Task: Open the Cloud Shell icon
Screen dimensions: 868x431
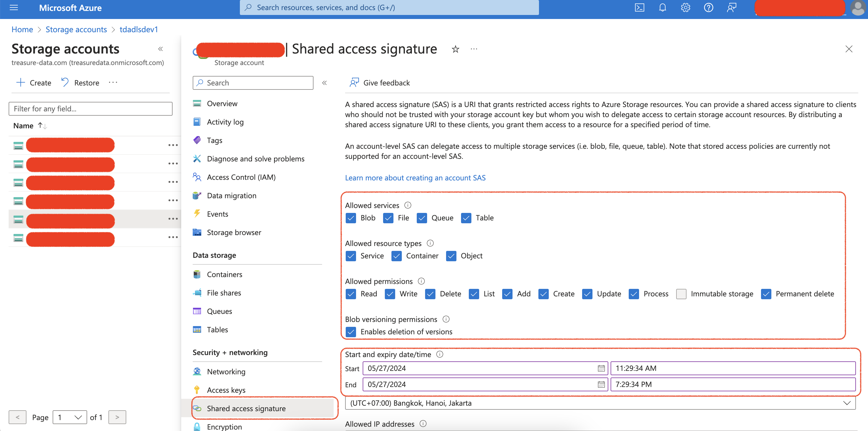Action: tap(639, 7)
